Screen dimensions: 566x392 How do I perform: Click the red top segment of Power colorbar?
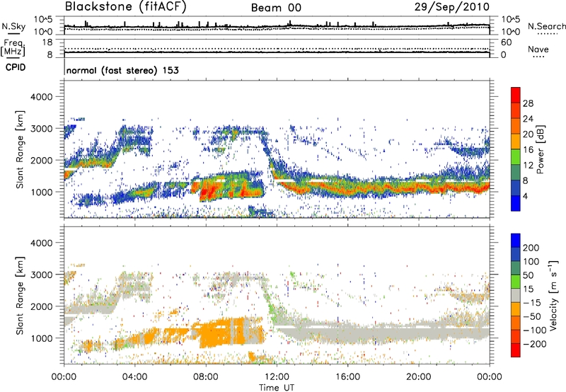(x=516, y=95)
